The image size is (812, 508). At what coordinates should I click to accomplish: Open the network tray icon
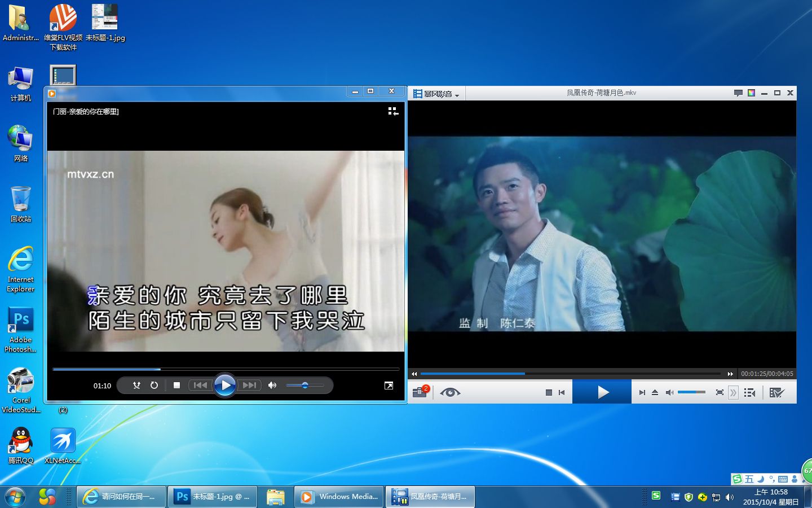pos(716,497)
